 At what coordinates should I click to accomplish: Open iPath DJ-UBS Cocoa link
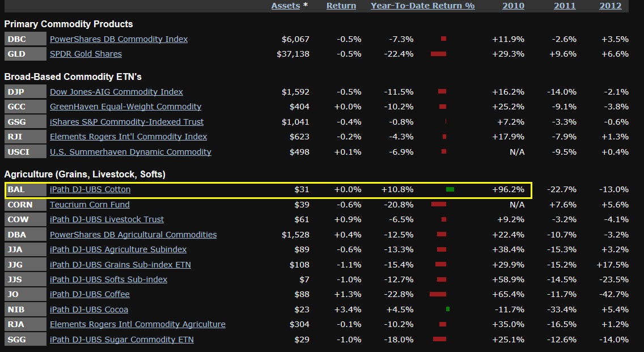click(x=89, y=309)
